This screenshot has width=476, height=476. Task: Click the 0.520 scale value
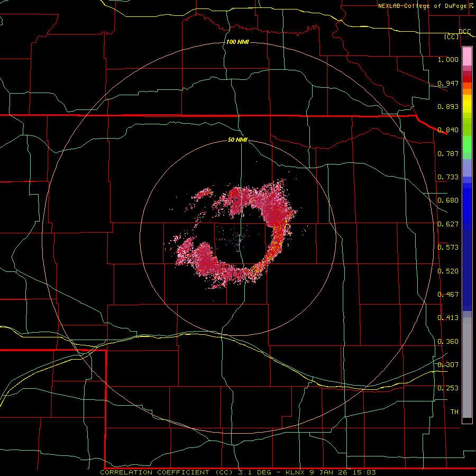click(448, 271)
